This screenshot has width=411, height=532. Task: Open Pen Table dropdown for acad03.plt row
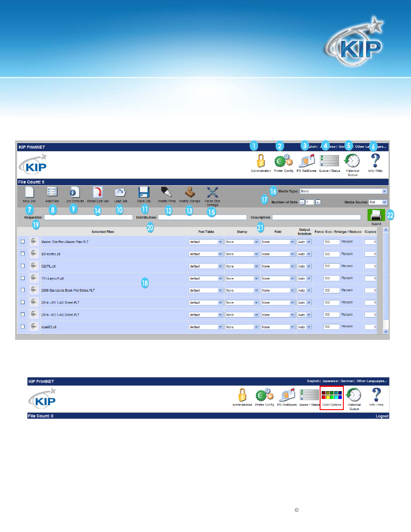tap(206, 327)
